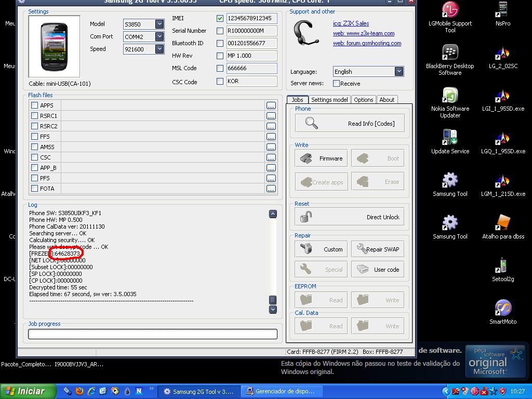The image size is (532, 399).
Task: Click the Job progress bar
Action: [153, 334]
